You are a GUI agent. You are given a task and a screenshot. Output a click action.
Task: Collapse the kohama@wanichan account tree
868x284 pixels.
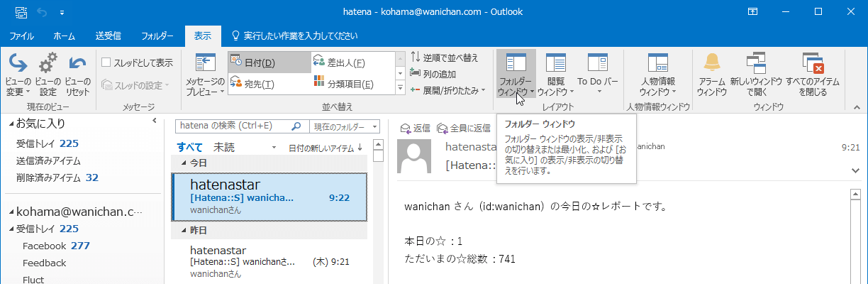point(11,212)
